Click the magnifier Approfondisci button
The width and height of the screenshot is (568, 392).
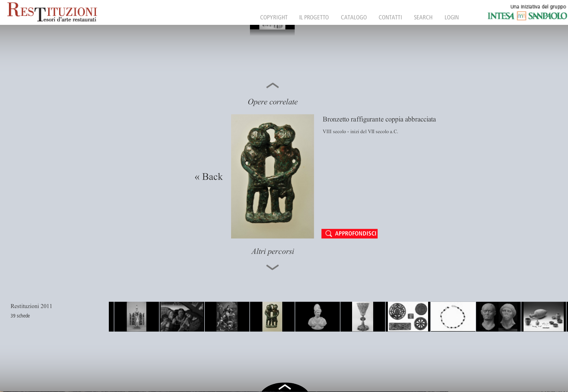click(349, 234)
